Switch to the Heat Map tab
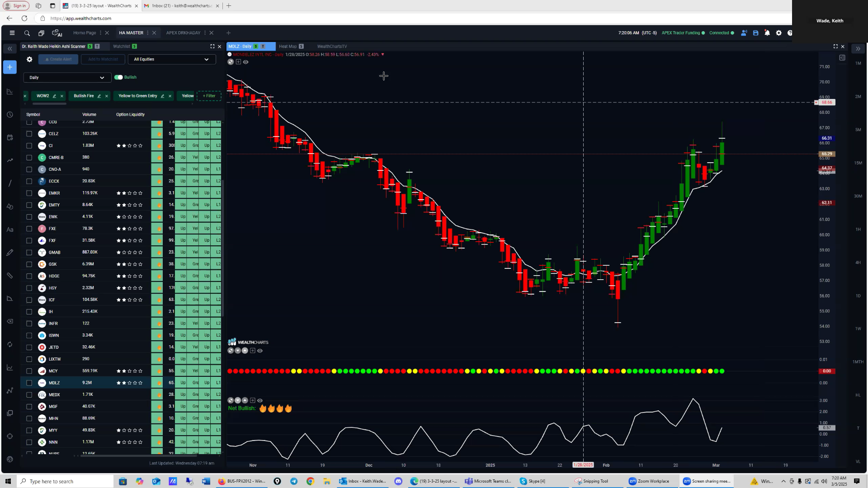 (x=288, y=47)
